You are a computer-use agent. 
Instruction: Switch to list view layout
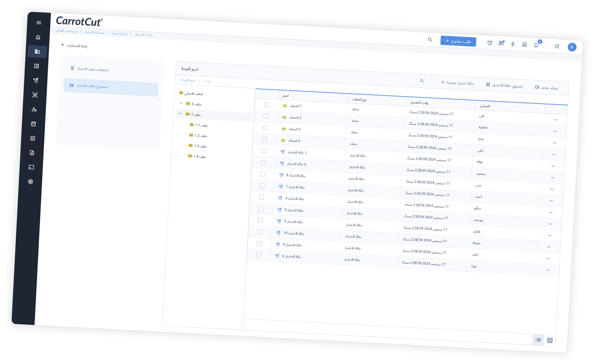point(538,340)
